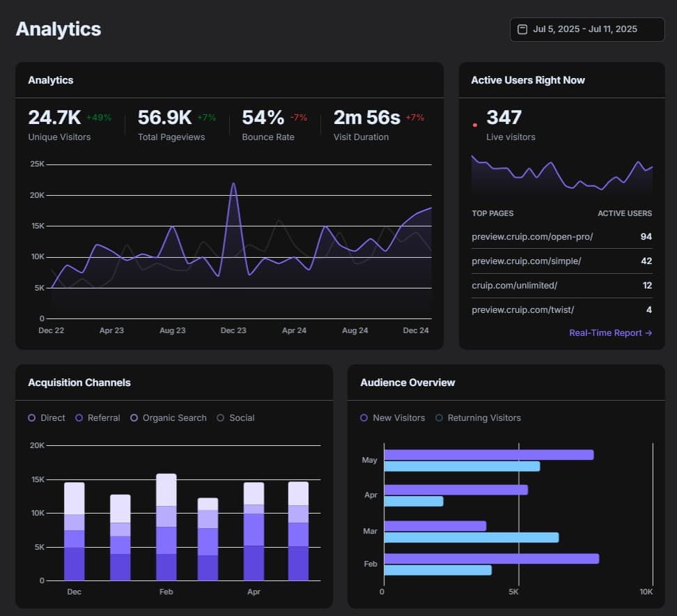The height and width of the screenshot is (616, 677).
Task: Toggle Returning Visitors legend item
Action: pos(478,418)
